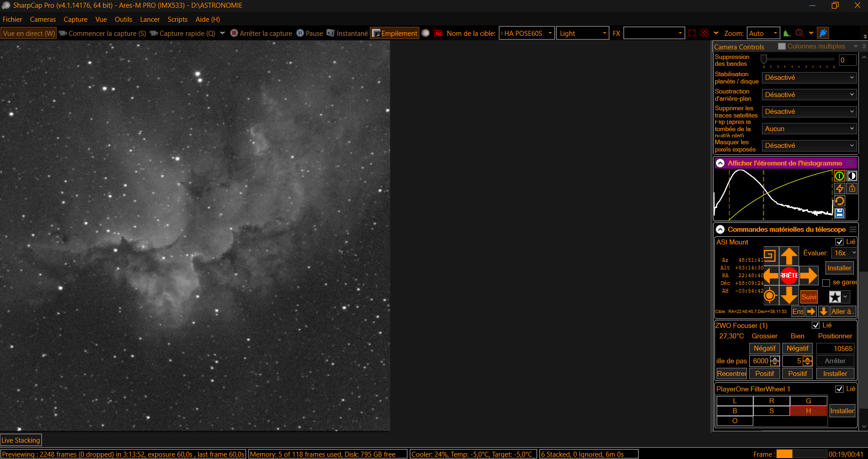868x459 pixels.
Task: Select the S filter button
Action: [771, 411]
